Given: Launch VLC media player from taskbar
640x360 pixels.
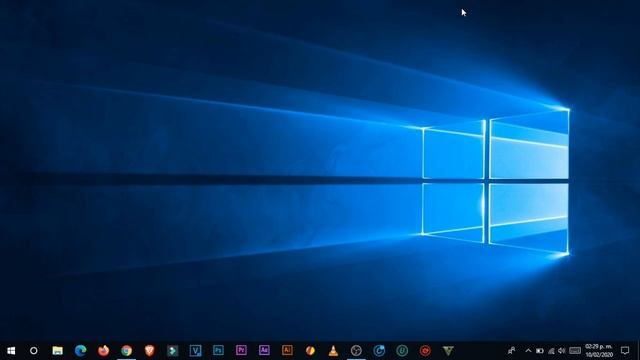Looking at the screenshot, I should click(x=333, y=351).
